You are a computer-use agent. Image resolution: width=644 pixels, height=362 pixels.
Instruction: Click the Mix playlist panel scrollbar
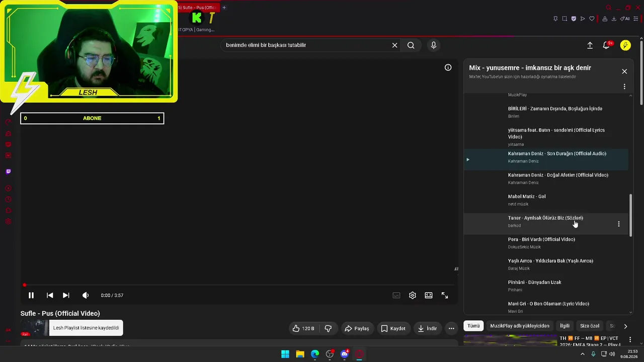(631, 215)
